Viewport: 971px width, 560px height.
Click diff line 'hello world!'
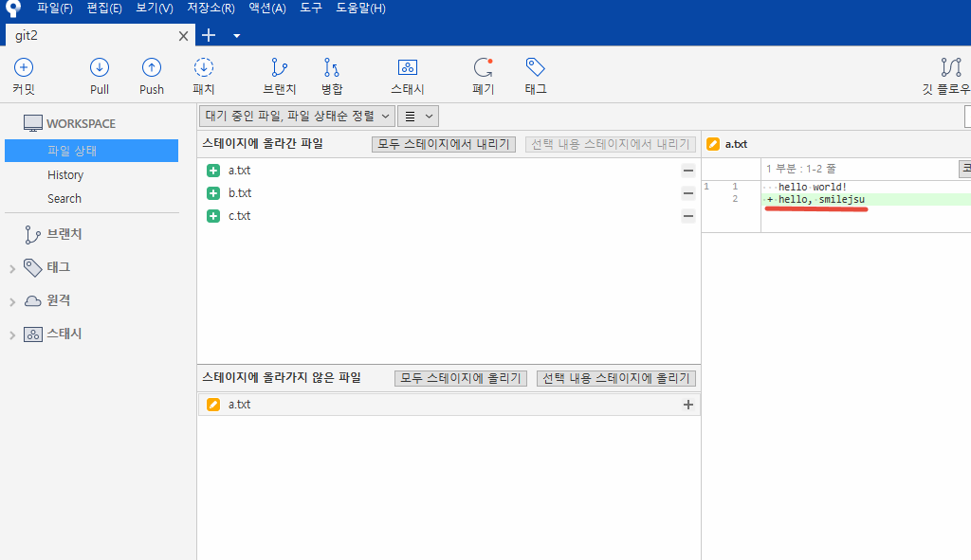(813, 187)
